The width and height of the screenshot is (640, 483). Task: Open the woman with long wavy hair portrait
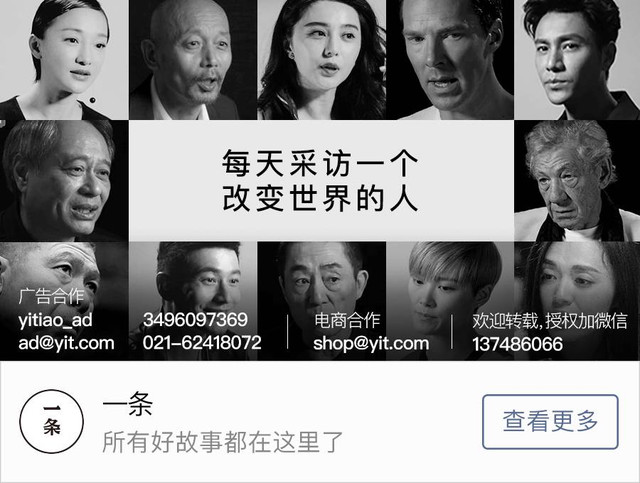pos(322,60)
